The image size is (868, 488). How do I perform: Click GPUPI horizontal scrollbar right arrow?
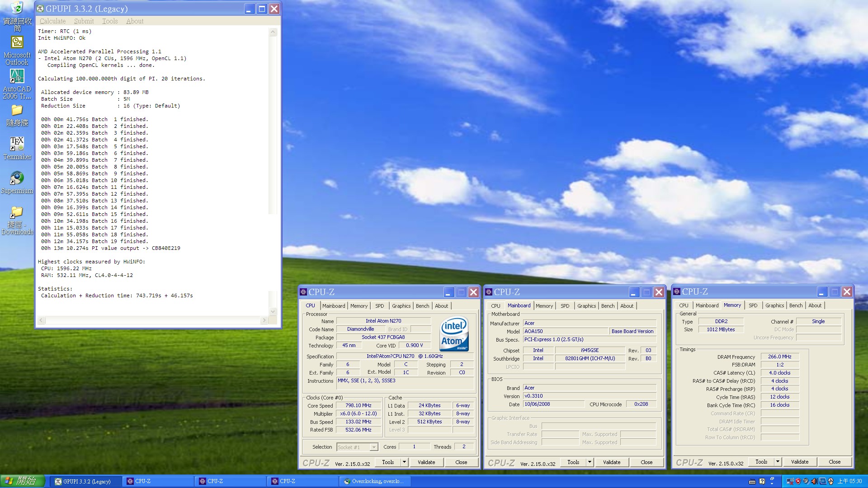[264, 320]
